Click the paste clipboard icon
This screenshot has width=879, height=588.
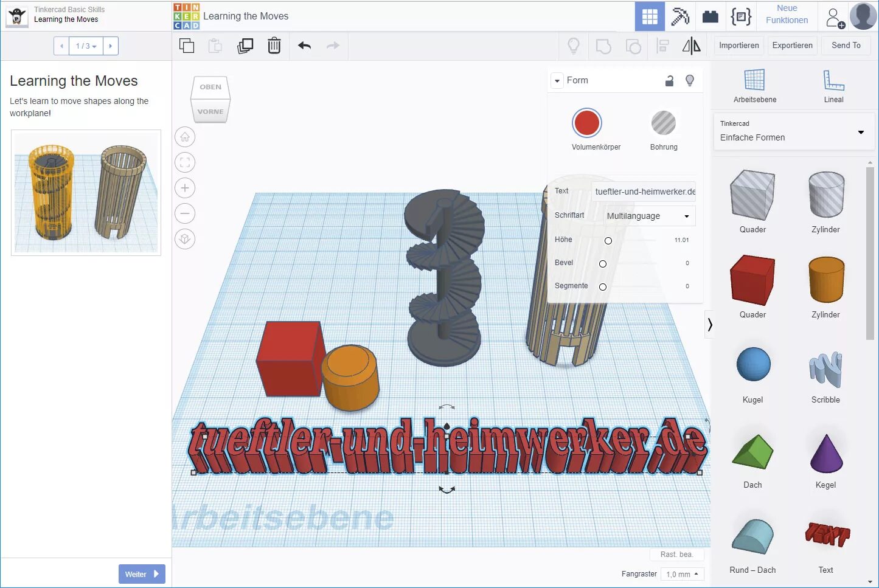[215, 46]
